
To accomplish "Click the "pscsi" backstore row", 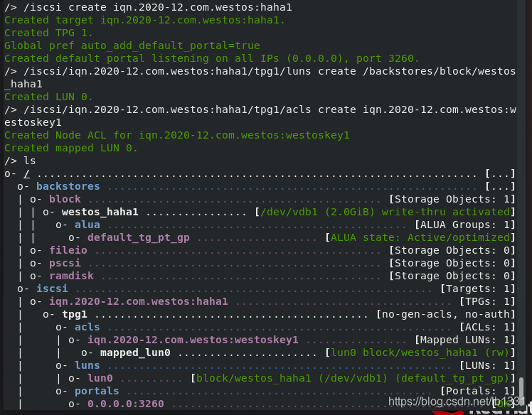I will click(65, 263).
